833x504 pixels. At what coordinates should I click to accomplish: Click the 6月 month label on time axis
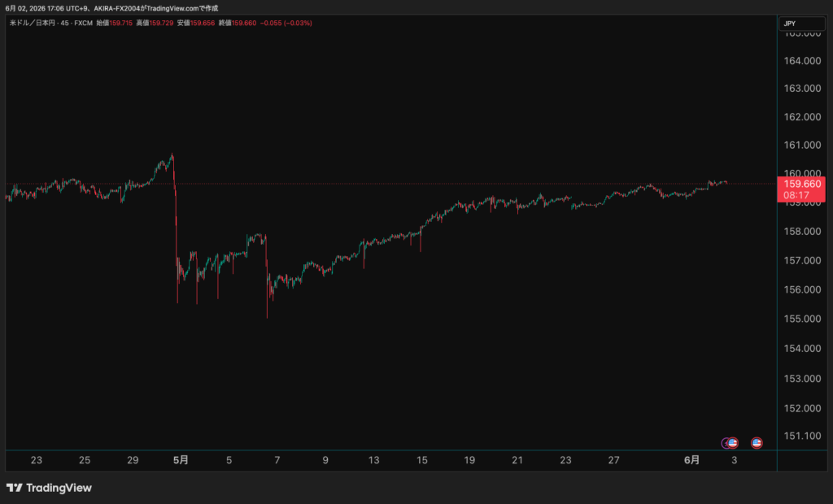[691, 460]
